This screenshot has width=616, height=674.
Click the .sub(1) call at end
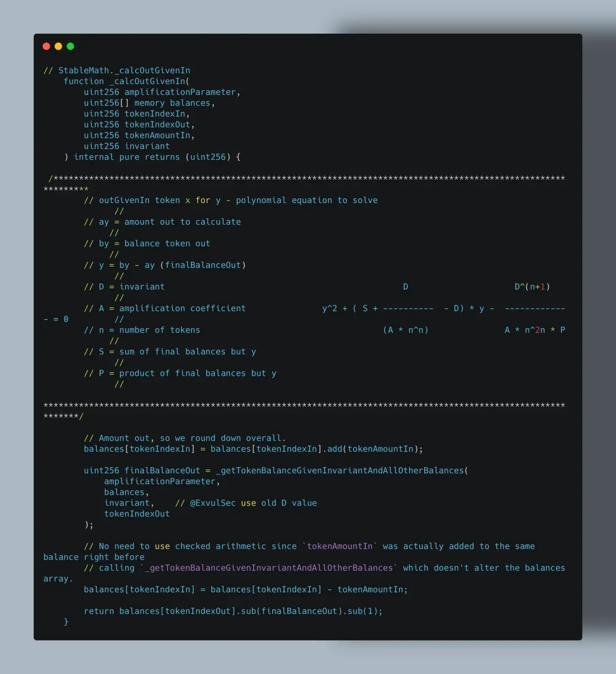tap(362, 611)
